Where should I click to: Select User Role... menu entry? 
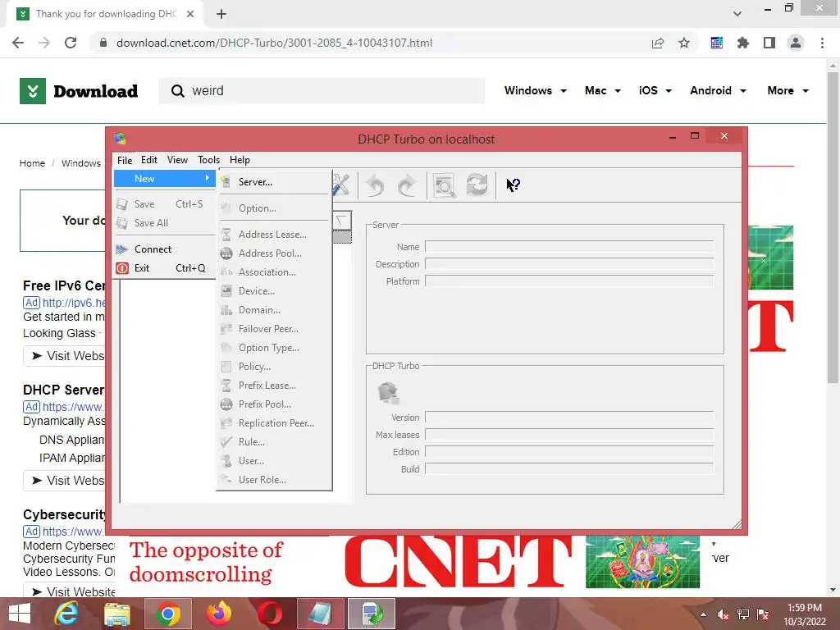(274, 479)
